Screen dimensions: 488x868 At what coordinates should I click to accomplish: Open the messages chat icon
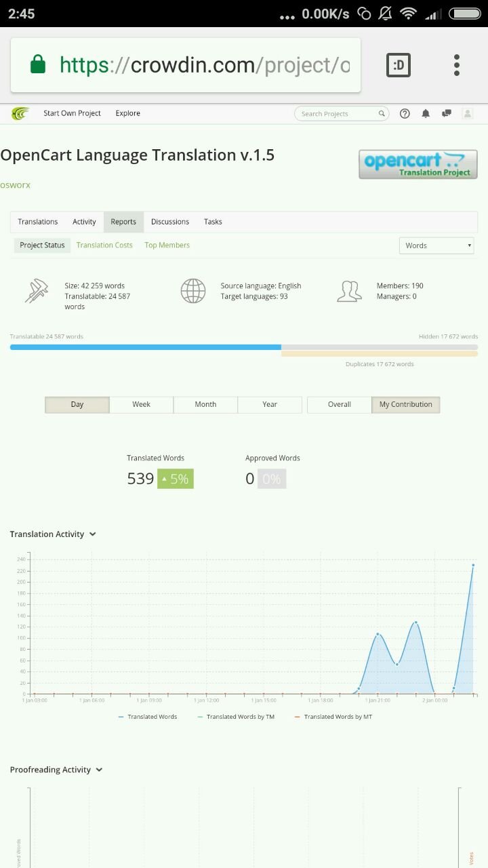(x=447, y=114)
